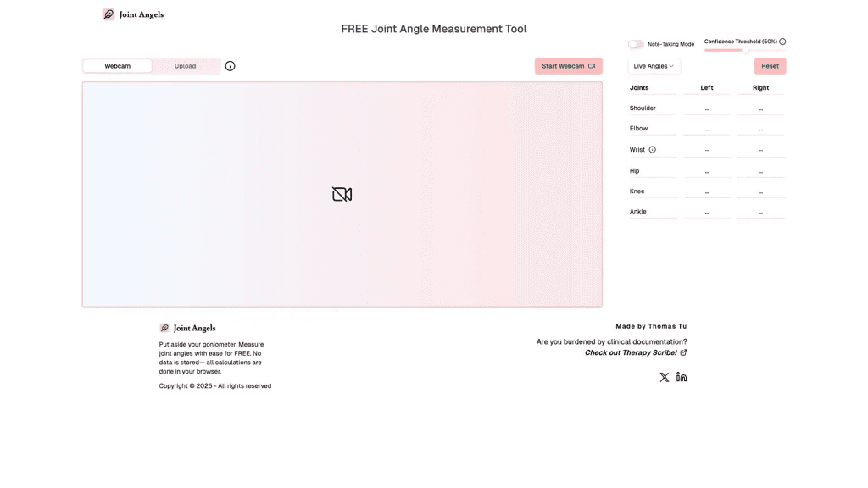The width and height of the screenshot is (868, 488).
Task: Open the LinkedIn social icon
Action: tap(682, 377)
